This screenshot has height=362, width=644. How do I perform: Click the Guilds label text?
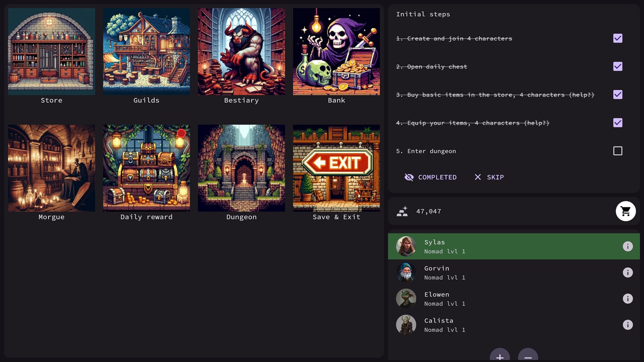coord(146,100)
